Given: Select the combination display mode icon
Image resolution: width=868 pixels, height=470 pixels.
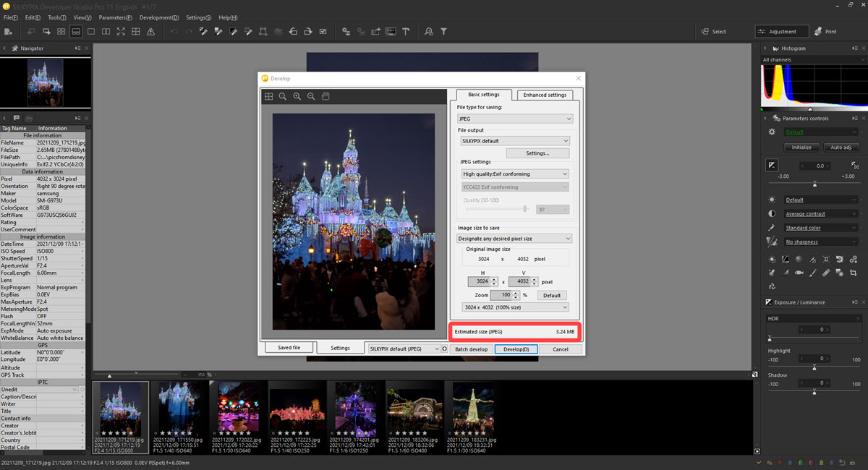Looking at the screenshot, I should coord(75,32).
